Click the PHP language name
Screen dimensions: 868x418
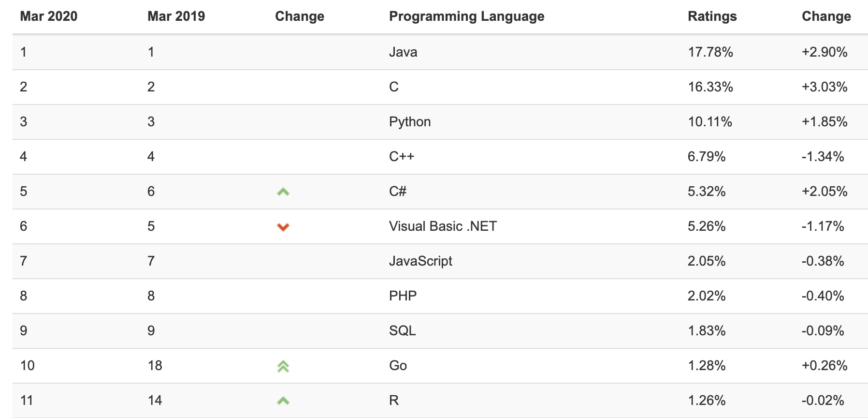[403, 296]
